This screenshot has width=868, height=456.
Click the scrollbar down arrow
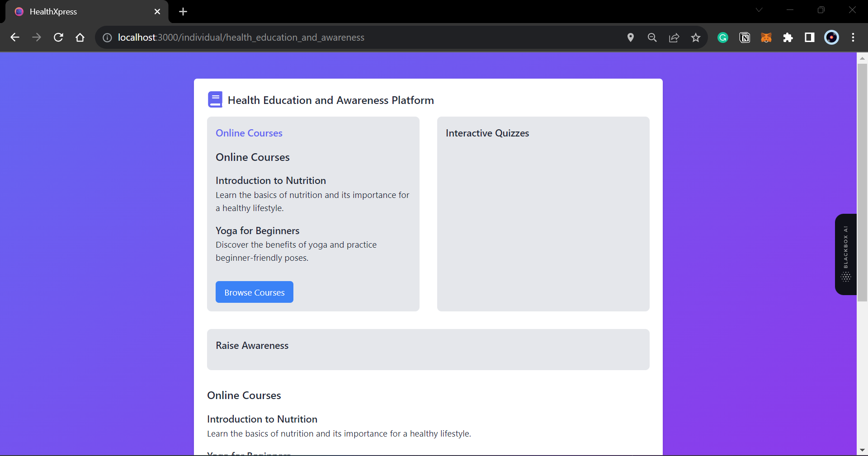(x=862, y=450)
